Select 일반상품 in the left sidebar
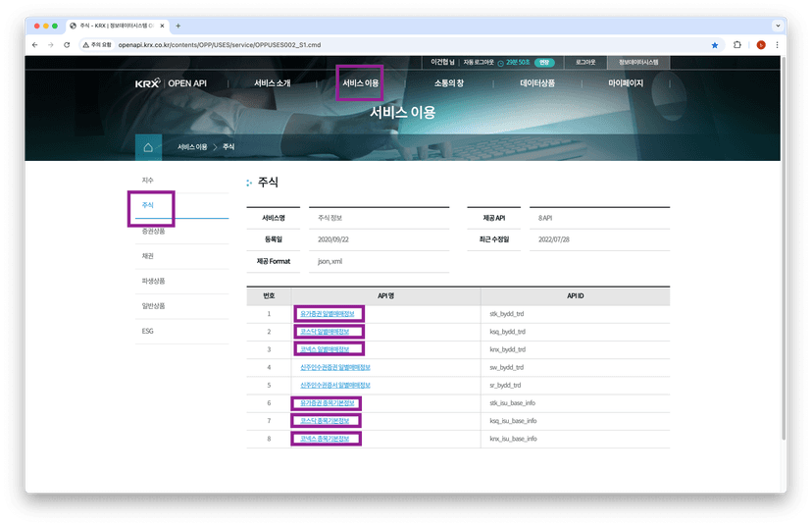This screenshot has height=526, width=812. point(153,306)
